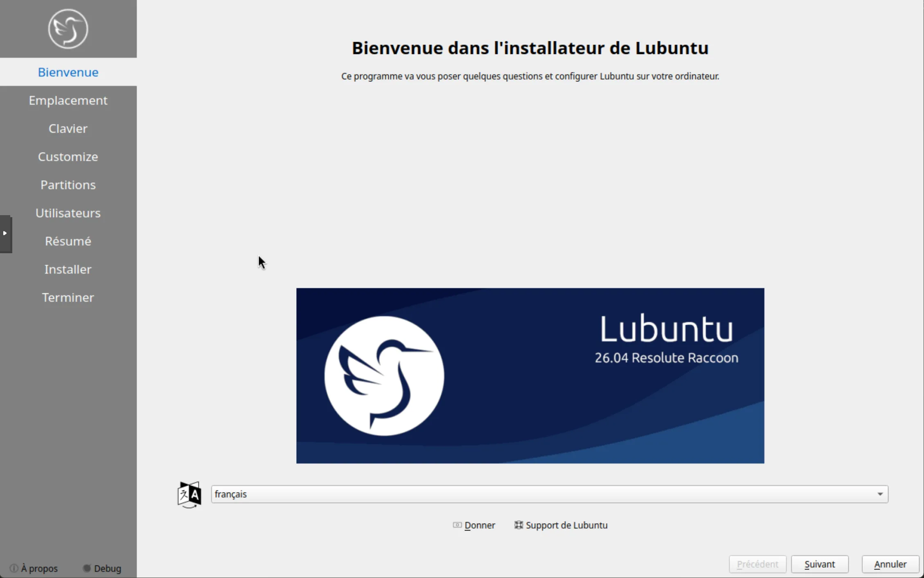The image size is (924, 578).
Task: Click the Debug bug icon
Action: pos(87,568)
